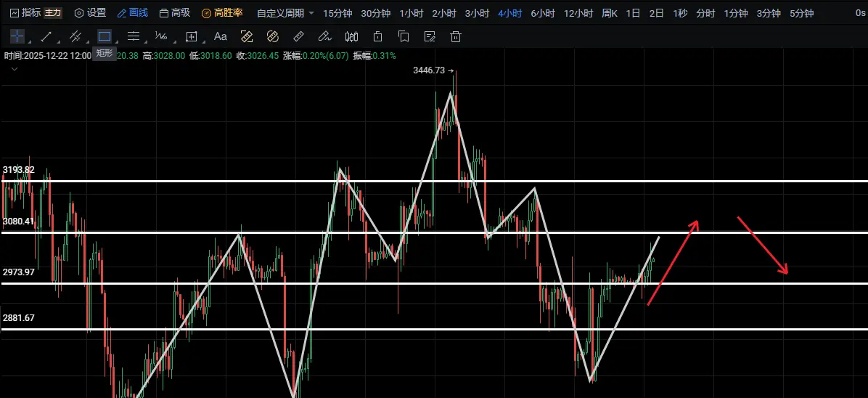The image size is (868, 398).
Task: Expand trend line tool options arrow
Action: [57, 41]
